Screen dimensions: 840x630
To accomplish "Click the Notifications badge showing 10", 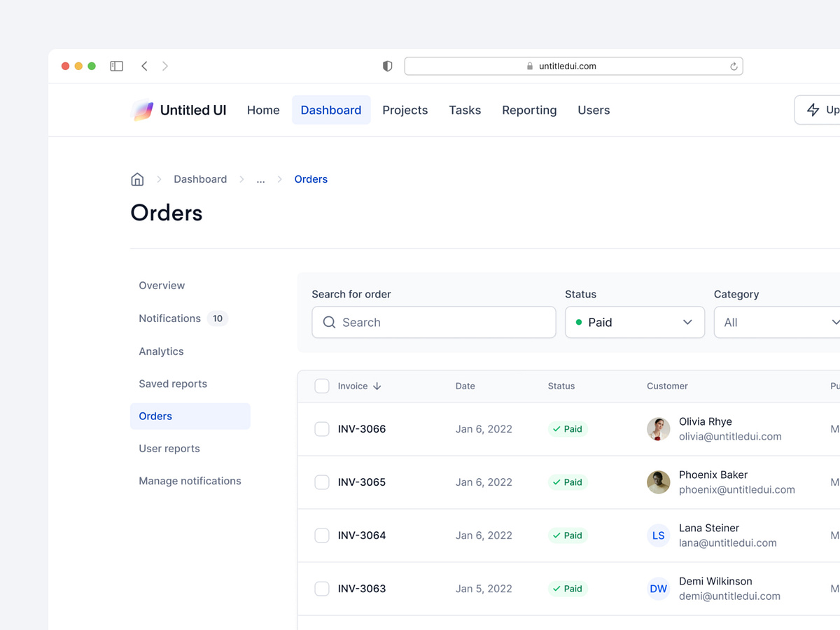I will [218, 318].
